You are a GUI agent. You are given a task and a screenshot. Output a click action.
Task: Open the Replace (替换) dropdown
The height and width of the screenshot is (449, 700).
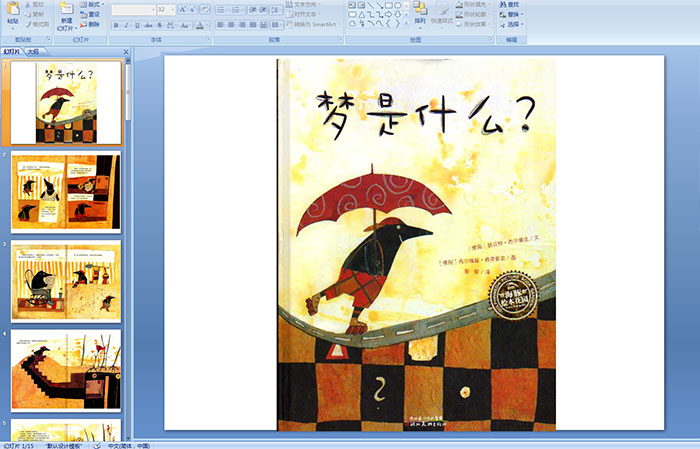tap(512, 14)
